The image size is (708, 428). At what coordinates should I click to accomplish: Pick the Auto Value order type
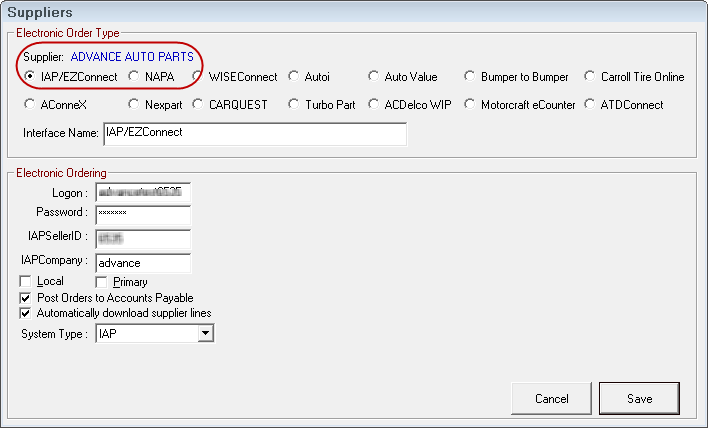tap(373, 77)
